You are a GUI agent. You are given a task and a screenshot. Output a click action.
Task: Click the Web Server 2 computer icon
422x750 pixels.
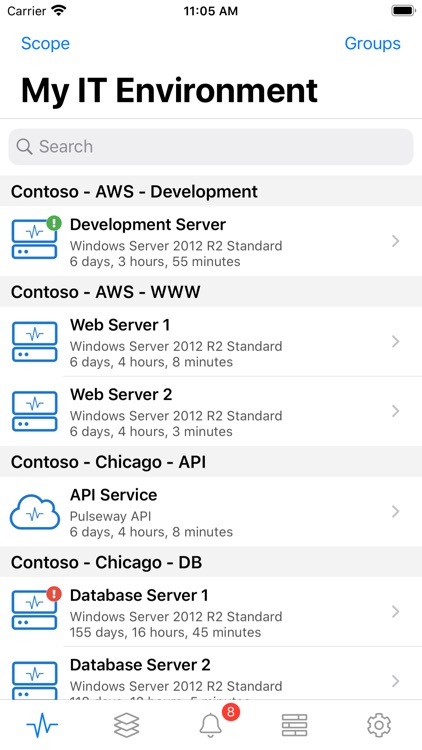tap(34, 411)
